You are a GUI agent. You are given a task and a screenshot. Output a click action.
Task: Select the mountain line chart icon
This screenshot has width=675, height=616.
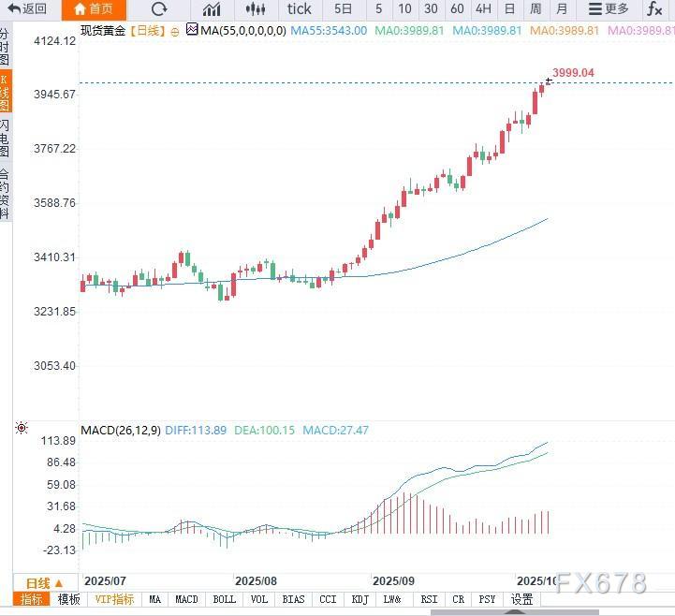point(212,9)
